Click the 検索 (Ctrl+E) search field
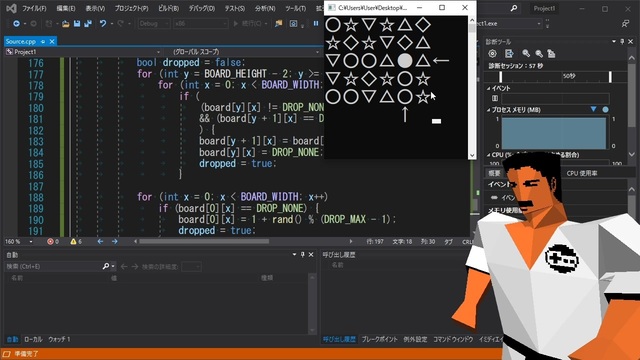The image size is (640, 360). (x=56, y=267)
